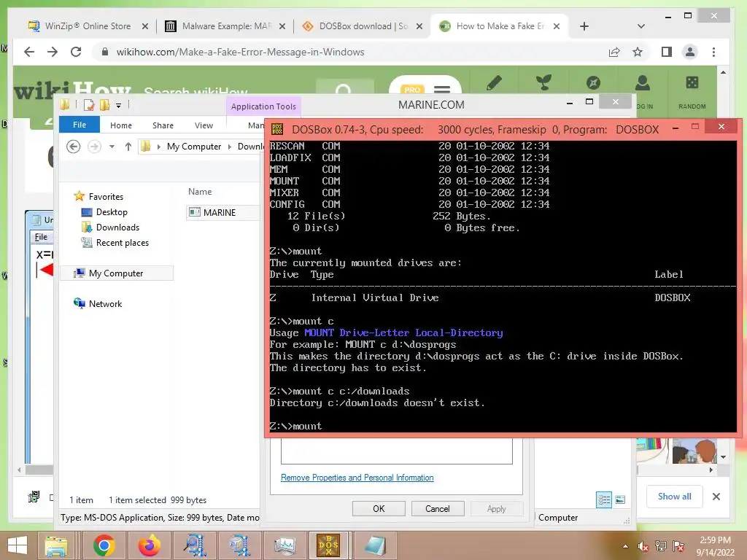Share this page from address bar
This screenshot has width=747, height=560.
[x=614, y=52]
